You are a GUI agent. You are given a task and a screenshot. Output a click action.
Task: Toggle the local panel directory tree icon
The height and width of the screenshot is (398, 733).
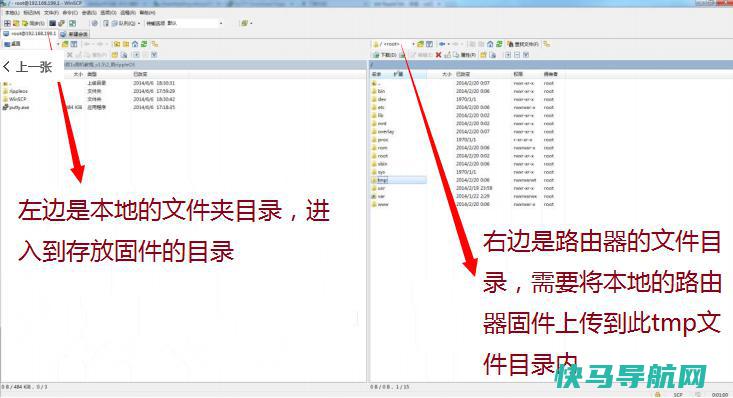click(x=155, y=44)
